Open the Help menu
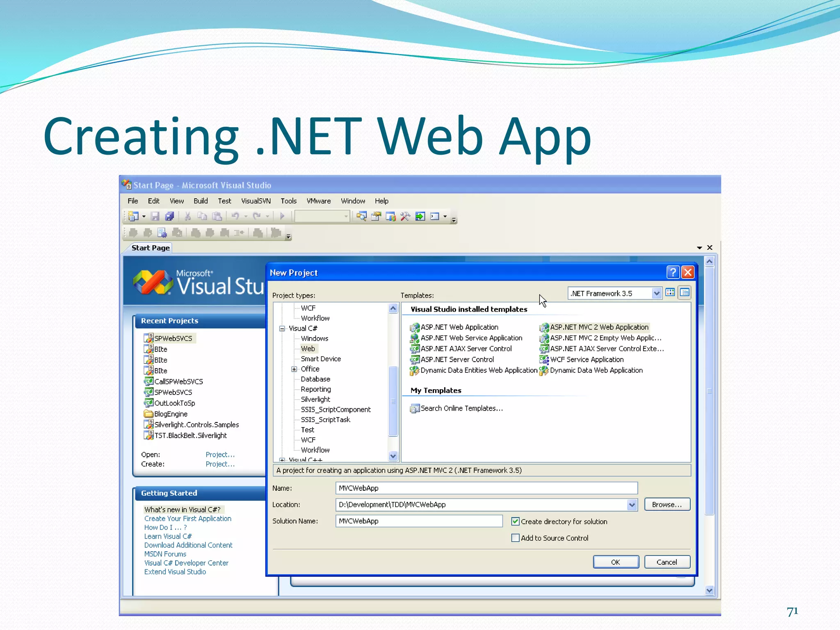 click(x=381, y=201)
